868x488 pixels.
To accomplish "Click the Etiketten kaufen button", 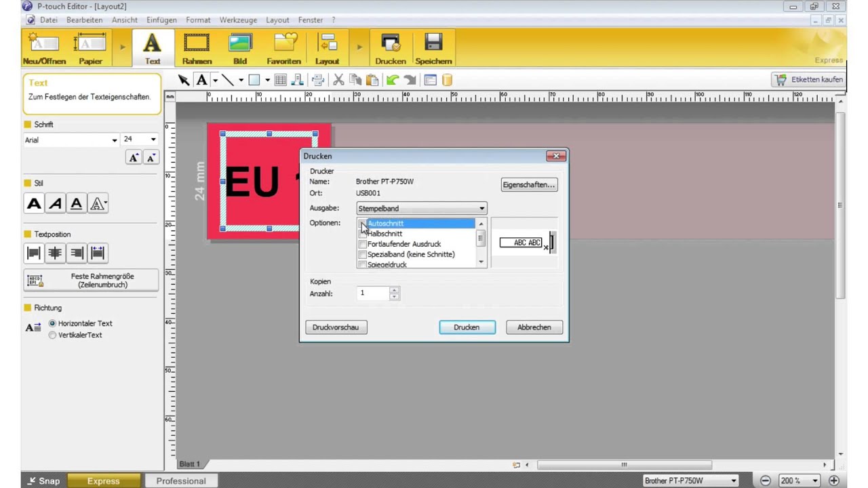I will pyautogui.click(x=809, y=79).
